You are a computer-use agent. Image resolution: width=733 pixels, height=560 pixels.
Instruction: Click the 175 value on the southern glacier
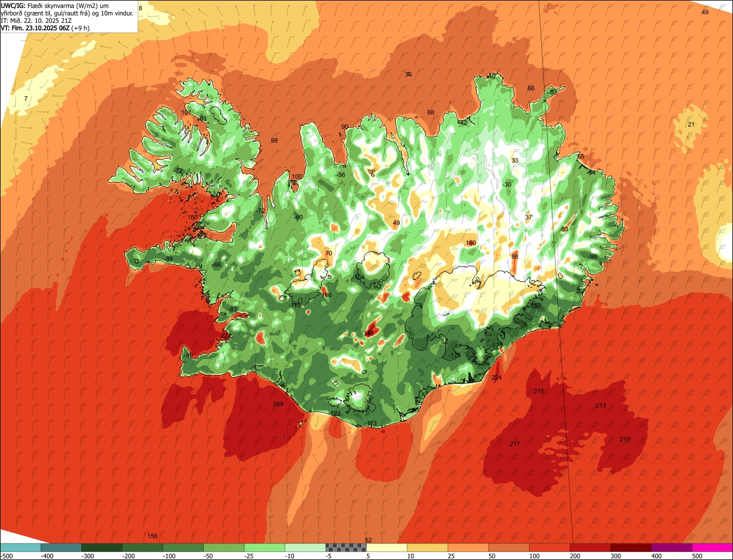[x=456, y=355]
